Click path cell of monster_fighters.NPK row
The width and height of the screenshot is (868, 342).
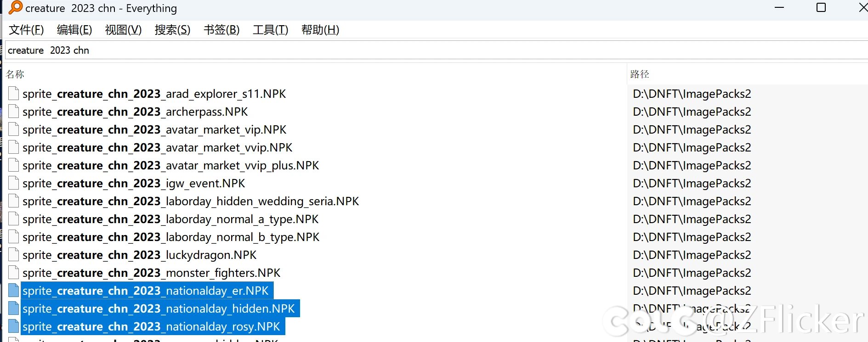(x=692, y=273)
